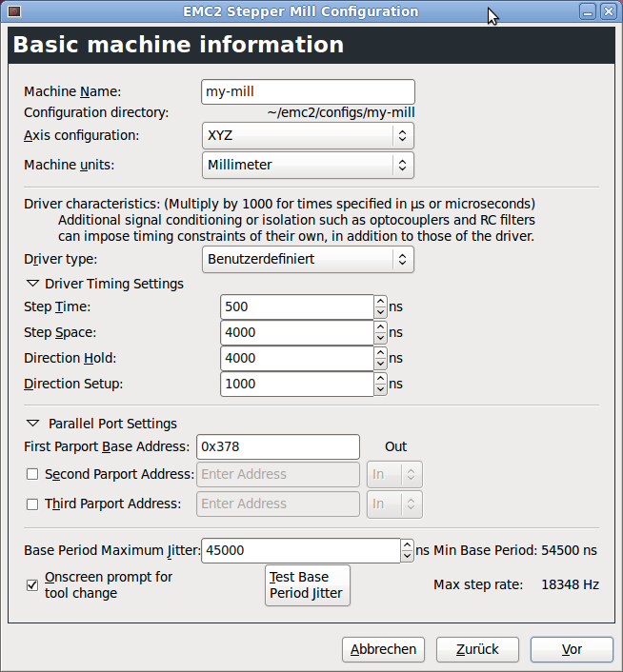Open the Driver type dropdown
The image size is (623, 672).
308,259
